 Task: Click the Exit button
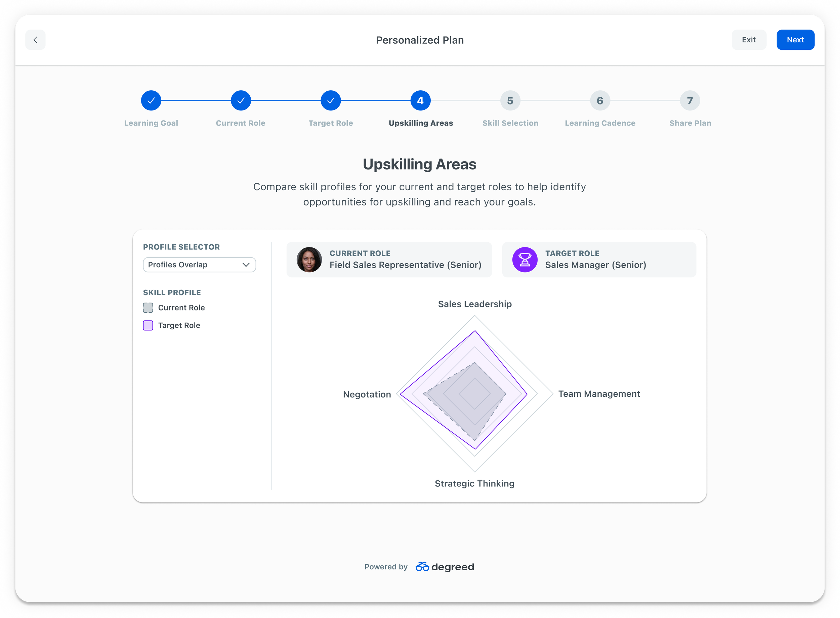[749, 40]
